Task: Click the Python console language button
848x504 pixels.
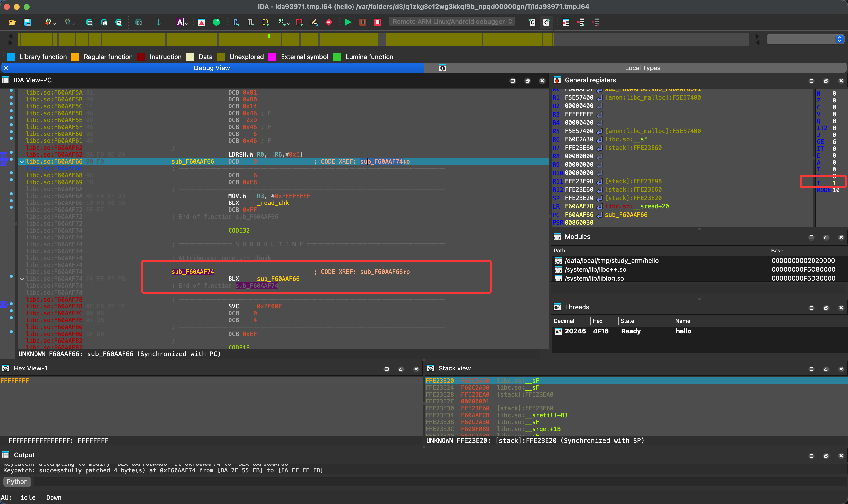Action: click(17, 482)
